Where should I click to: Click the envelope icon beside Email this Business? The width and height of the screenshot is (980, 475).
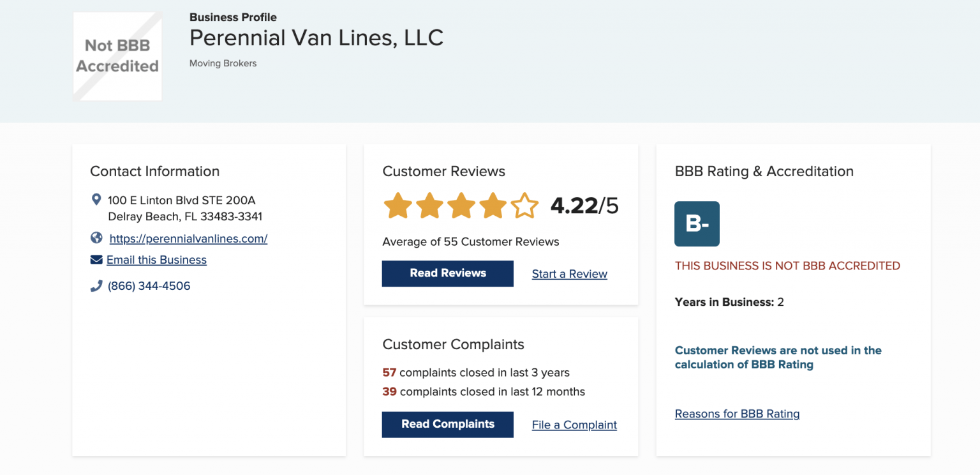(96, 259)
